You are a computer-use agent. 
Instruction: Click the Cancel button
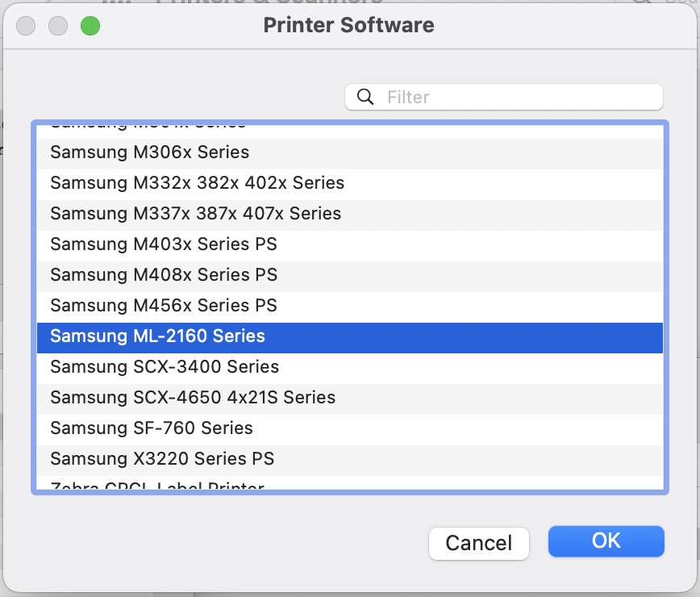point(478,544)
